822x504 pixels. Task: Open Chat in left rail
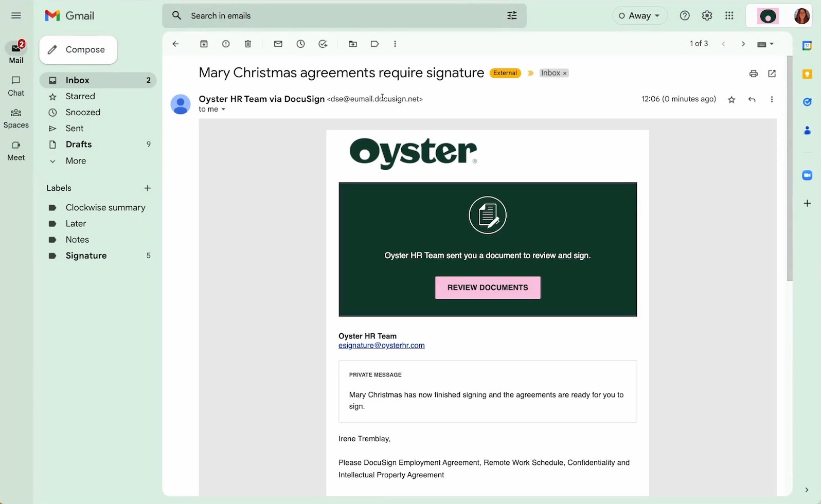pyautogui.click(x=16, y=86)
